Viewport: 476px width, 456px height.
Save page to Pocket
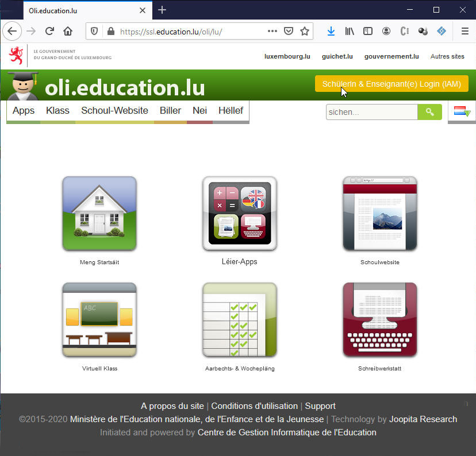(289, 31)
